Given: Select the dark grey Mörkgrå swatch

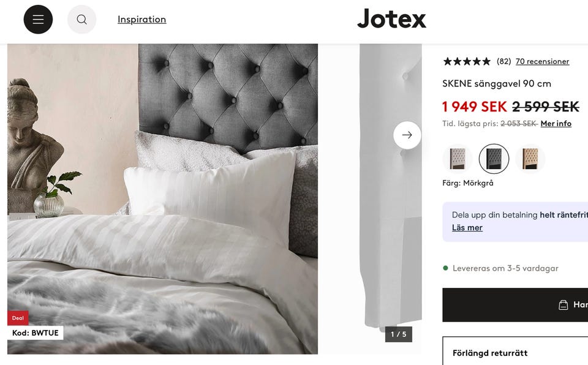Looking at the screenshot, I should tap(494, 159).
